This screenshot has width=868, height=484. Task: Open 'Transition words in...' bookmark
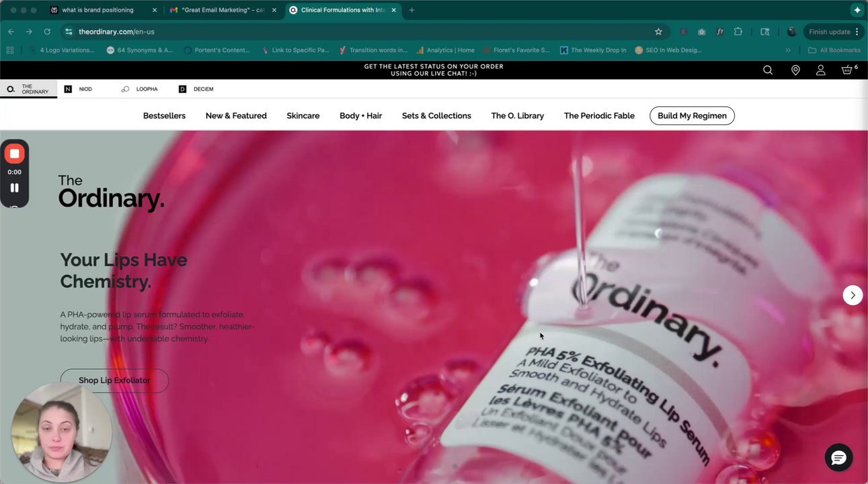pos(373,50)
